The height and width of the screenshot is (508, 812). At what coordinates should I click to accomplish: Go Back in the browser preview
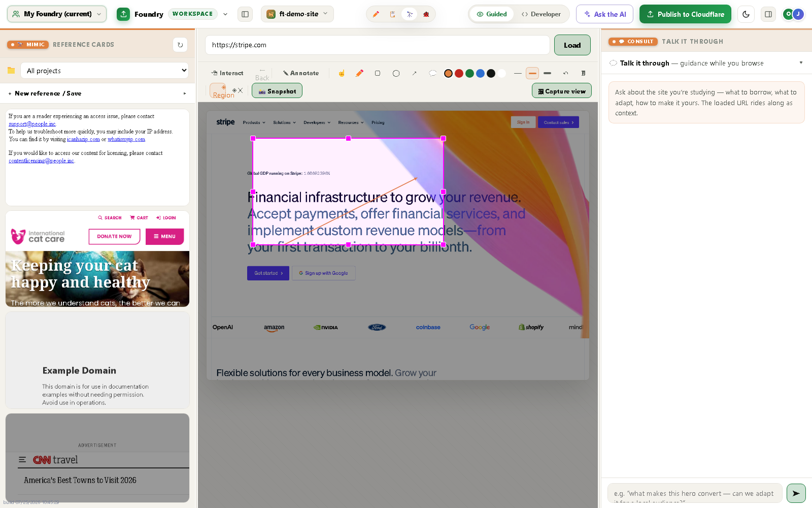(262, 74)
